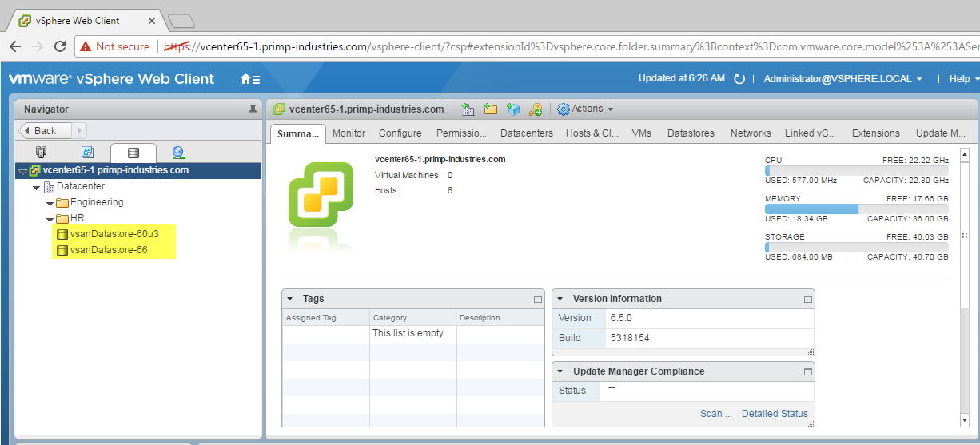The width and height of the screenshot is (980, 445).
Task: Open the Hosts & Clusters tab
Action: click(x=592, y=133)
